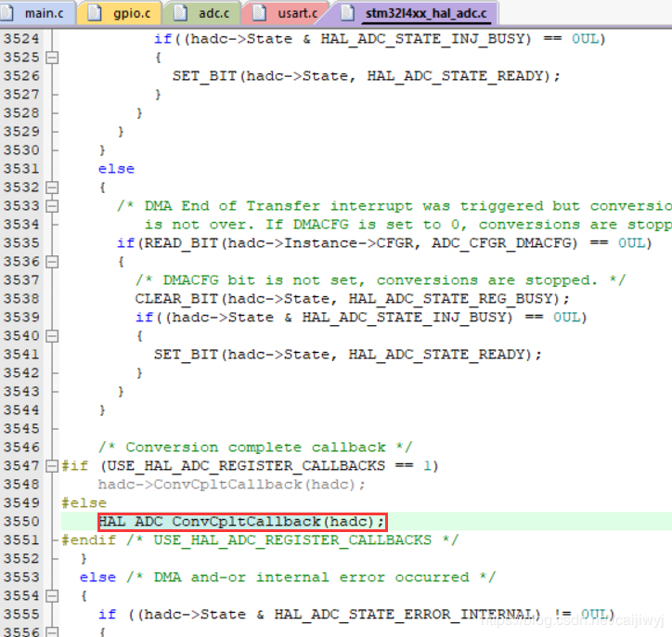Collapse the comment block at line 3533
The height and width of the screenshot is (637, 672).
52,206
